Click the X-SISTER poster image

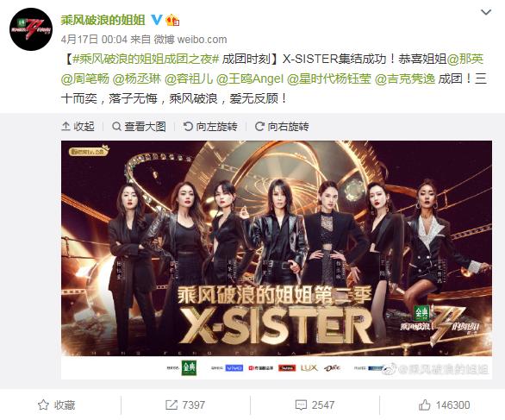pyautogui.click(x=277, y=260)
